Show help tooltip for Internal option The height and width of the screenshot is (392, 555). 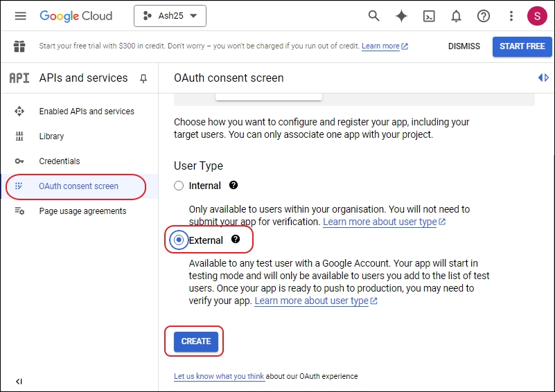pos(234,185)
